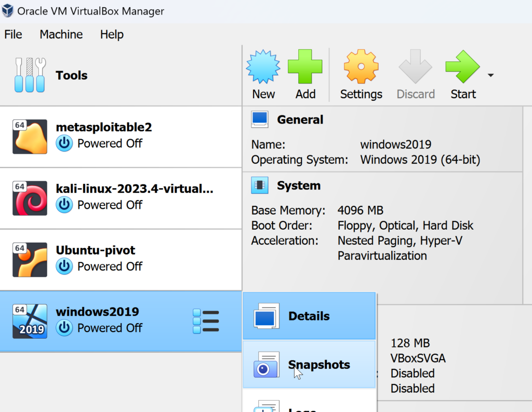This screenshot has width=532, height=412.
Task: Click the Ubuntu-pivot Powered Off state icon
Action: [x=64, y=267]
